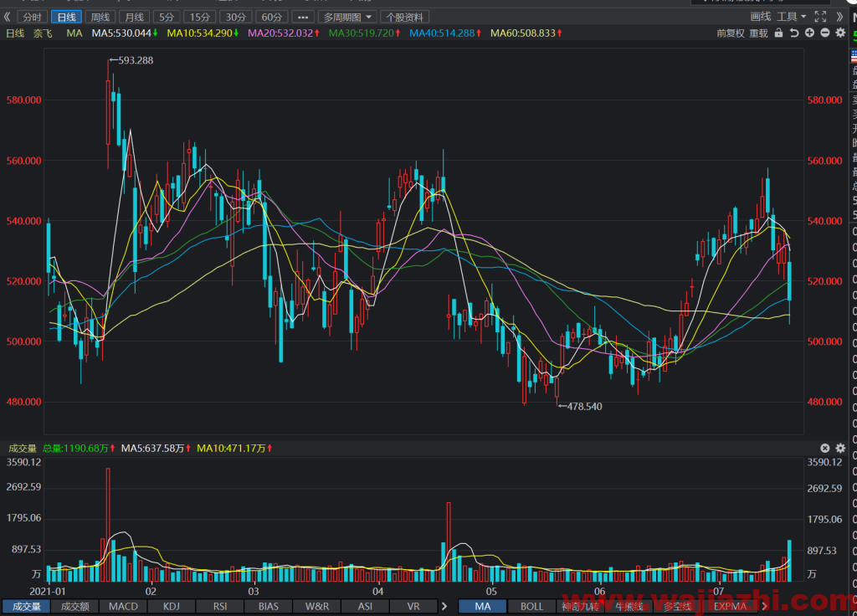Open the 多周期图 dropdown
Viewport: 857px width, 616px height.
(347, 18)
